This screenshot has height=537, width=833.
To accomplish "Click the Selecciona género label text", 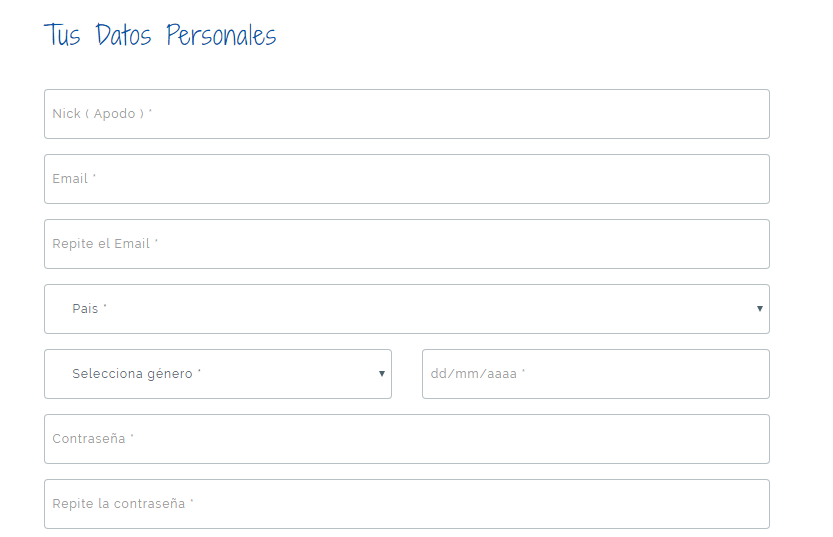I will click(132, 374).
